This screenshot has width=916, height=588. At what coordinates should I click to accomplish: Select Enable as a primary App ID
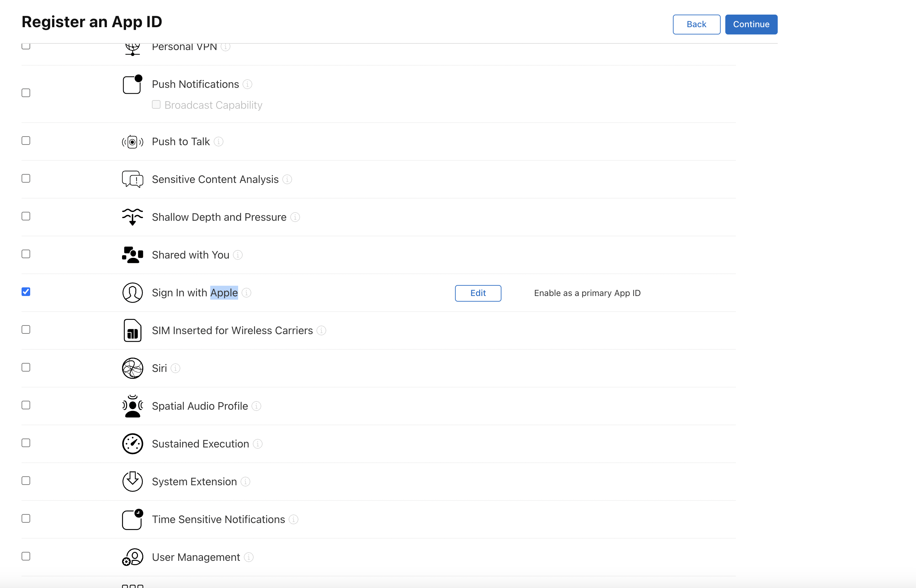pyautogui.click(x=587, y=293)
